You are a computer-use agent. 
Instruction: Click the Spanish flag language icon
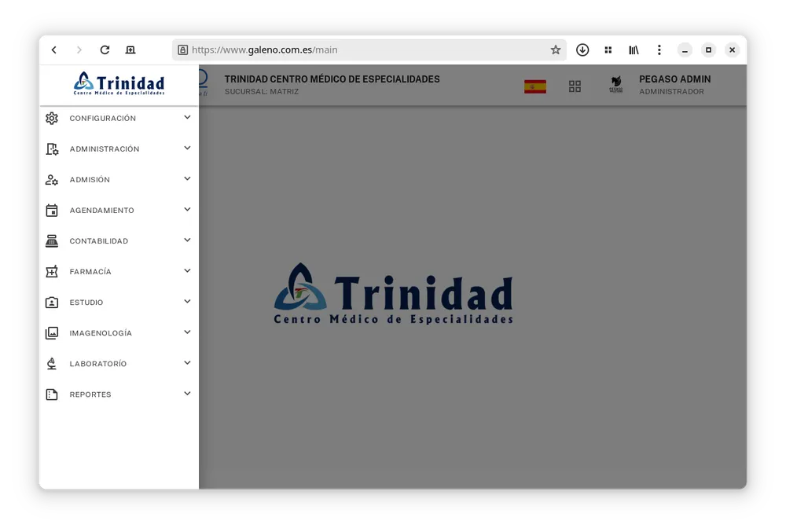[534, 86]
